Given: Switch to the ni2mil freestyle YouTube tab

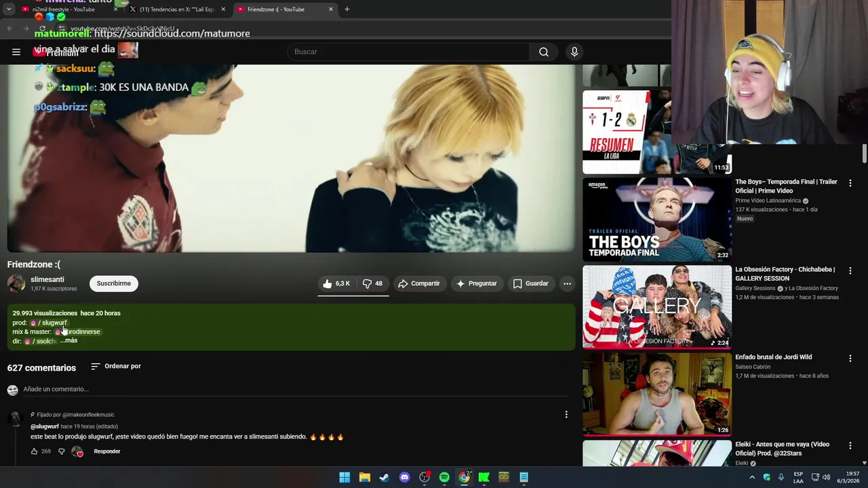Looking at the screenshot, I should 68,9.
